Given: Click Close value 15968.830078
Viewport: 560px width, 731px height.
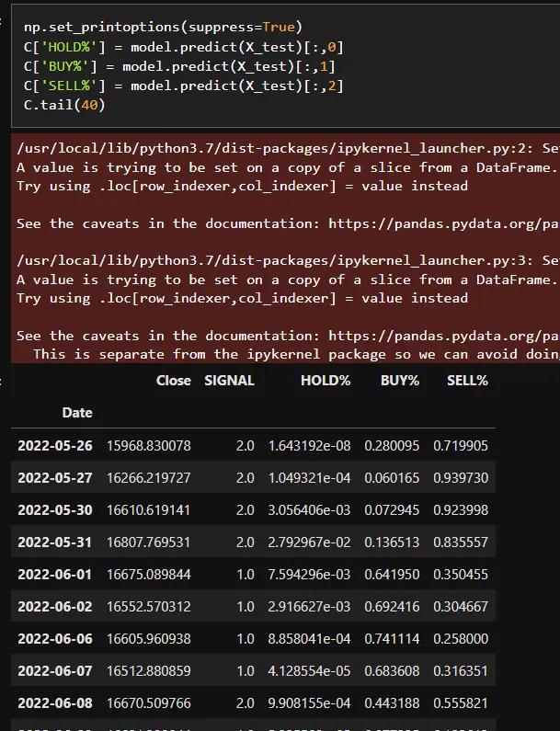Looking at the screenshot, I should point(149,446).
